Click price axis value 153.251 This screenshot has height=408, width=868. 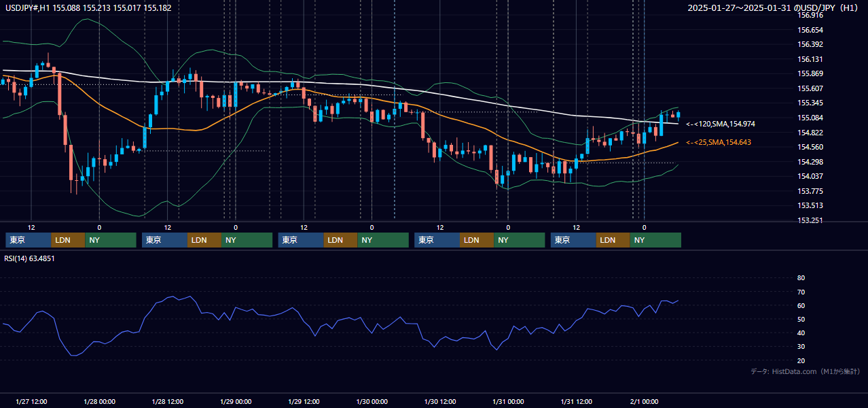click(810, 220)
